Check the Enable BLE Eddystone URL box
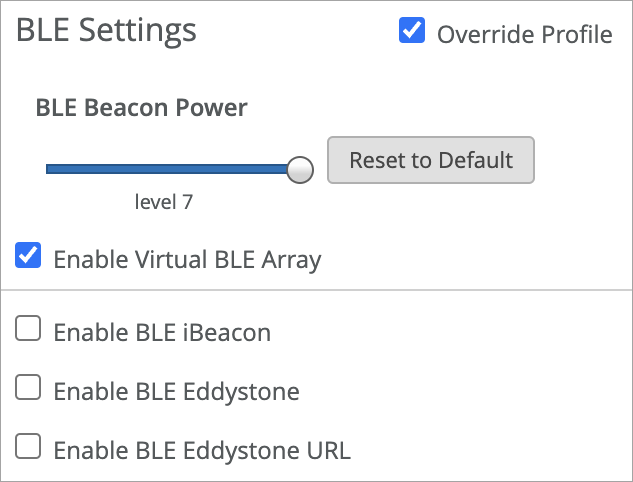This screenshot has width=633, height=482. point(29,446)
